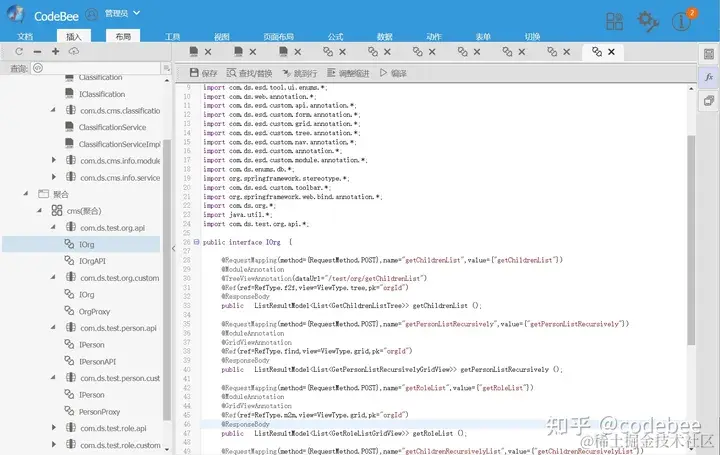
Task: Click 跳到行 go-to-line tool
Action: pyautogui.click(x=300, y=73)
